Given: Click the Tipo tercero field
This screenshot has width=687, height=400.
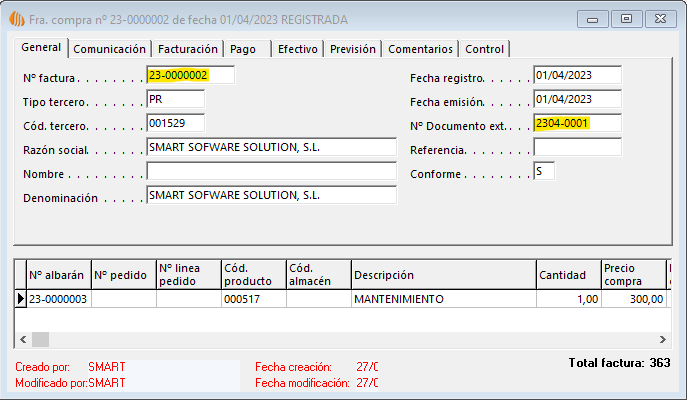Looking at the screenshot, I should click(175, 99).
